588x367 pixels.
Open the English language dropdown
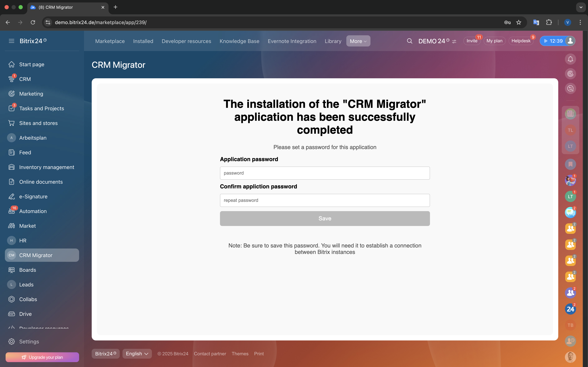pyautogui.click(x=137, y=354)
